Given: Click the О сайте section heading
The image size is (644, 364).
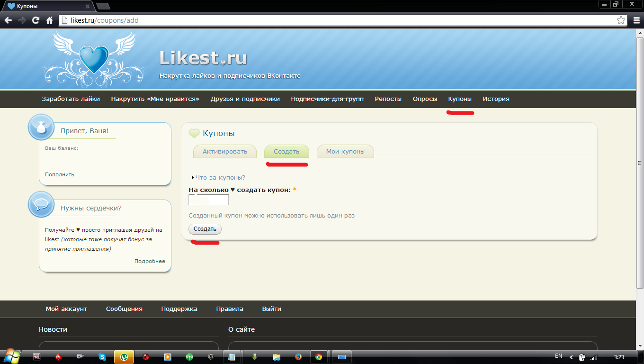Looking at the screenshot, I should [241, 329].
